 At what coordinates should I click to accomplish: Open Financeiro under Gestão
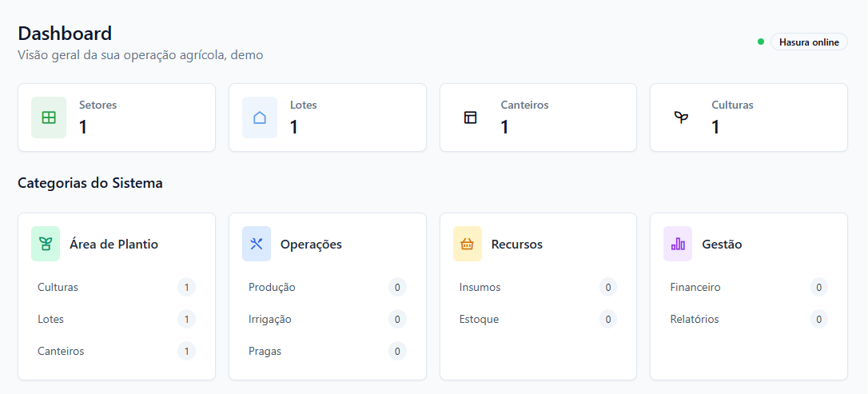coord(749,287)
